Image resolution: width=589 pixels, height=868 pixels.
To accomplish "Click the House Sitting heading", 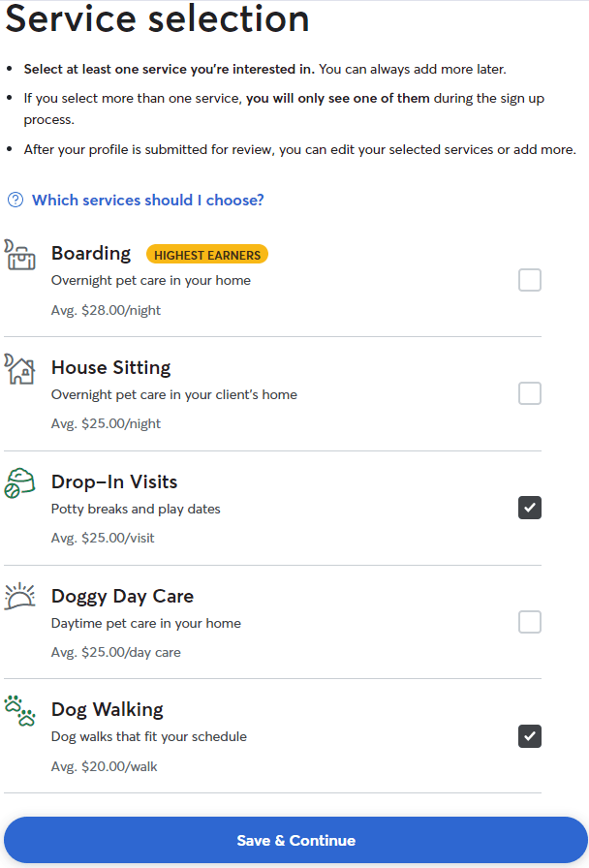I will [110, 368].
